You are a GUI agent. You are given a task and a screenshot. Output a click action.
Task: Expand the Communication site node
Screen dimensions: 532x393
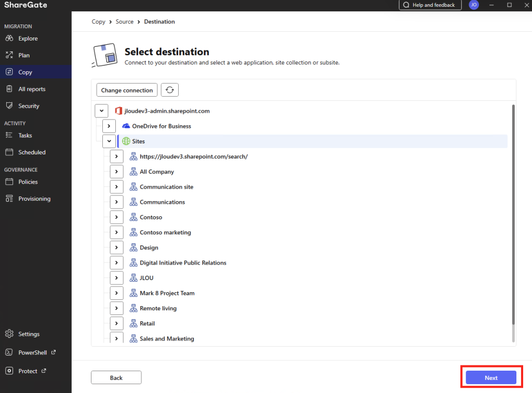116,187
